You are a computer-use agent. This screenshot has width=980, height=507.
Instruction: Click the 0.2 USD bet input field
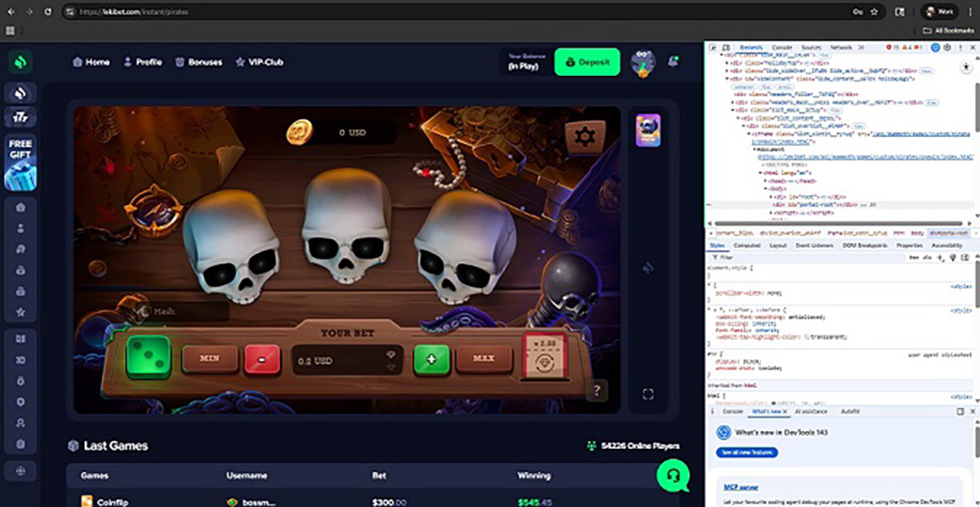[346, 358]
